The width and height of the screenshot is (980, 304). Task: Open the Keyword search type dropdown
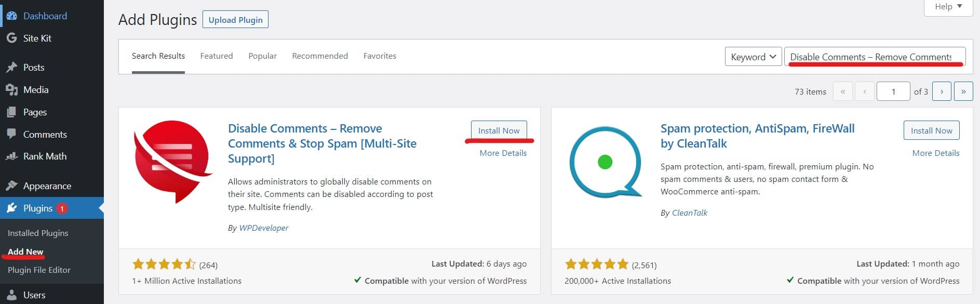pyautogui.click(x=753, y=57)
